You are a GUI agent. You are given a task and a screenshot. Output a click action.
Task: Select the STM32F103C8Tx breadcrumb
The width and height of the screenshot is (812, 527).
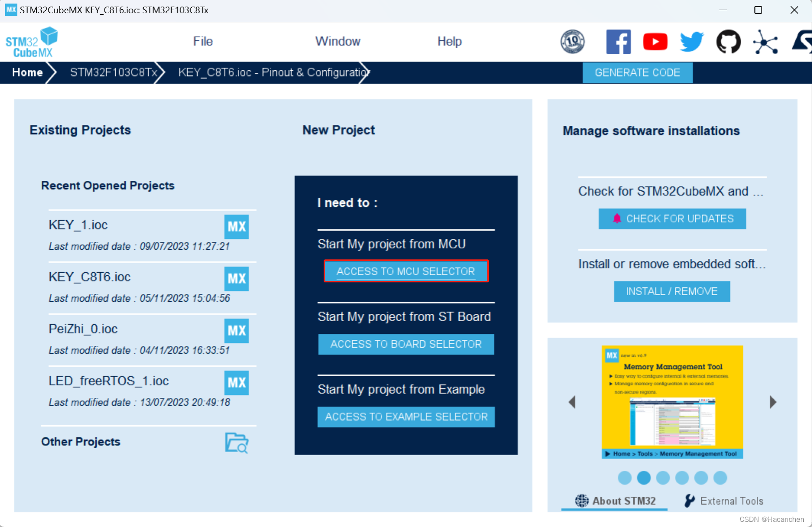tap(114, 72)
